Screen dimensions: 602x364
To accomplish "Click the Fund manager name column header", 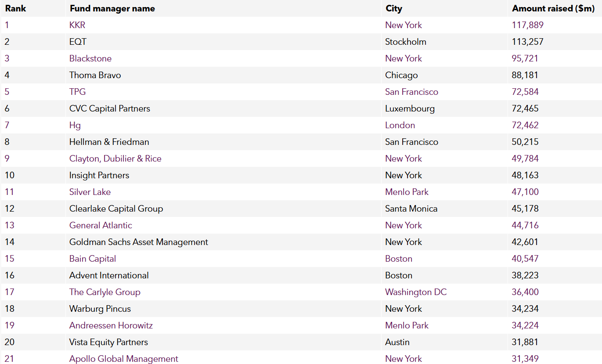I will (x=112, y=8).
